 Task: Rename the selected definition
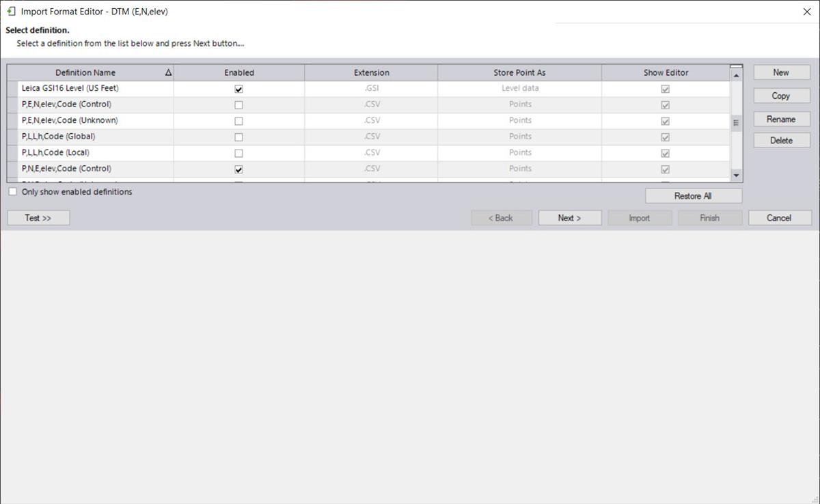click(780, 119)
